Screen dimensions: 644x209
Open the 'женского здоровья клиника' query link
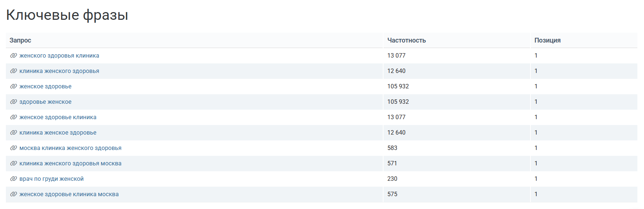click(x=59, y=56)
